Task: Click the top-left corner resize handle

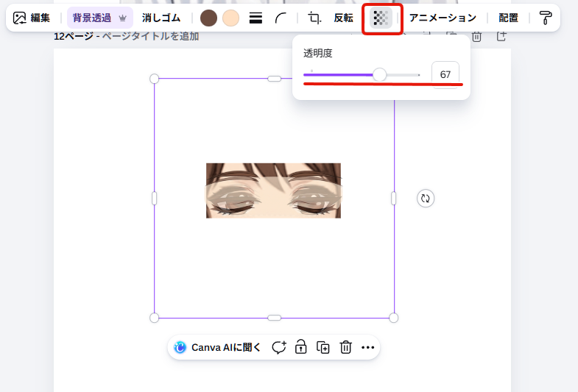Action: point(154,79)
